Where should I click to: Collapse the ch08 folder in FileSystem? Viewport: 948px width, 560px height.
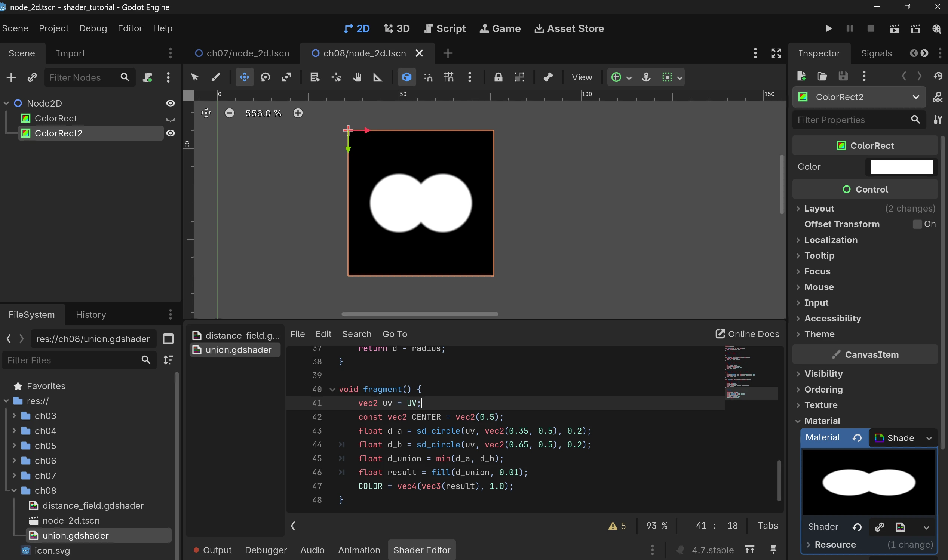[14, 490]
